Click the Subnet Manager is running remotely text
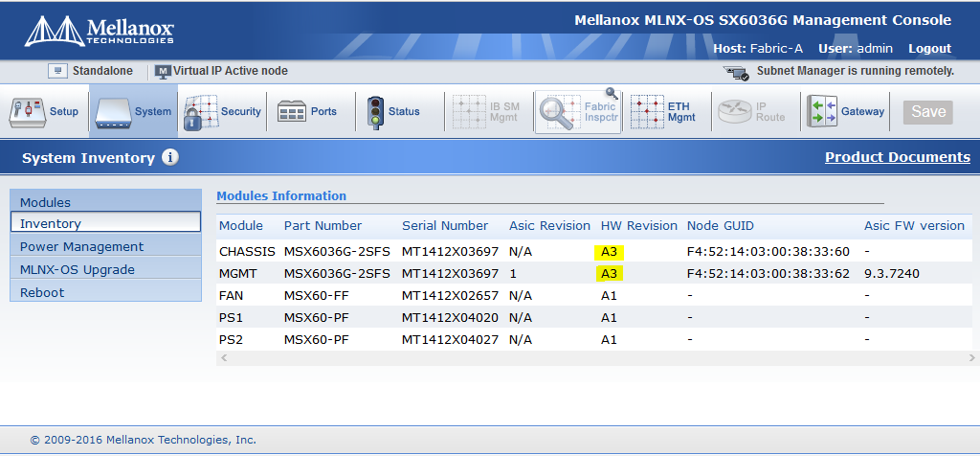This screenshot has width=980, height=456. pyautogui.click(x=856, y=71)
